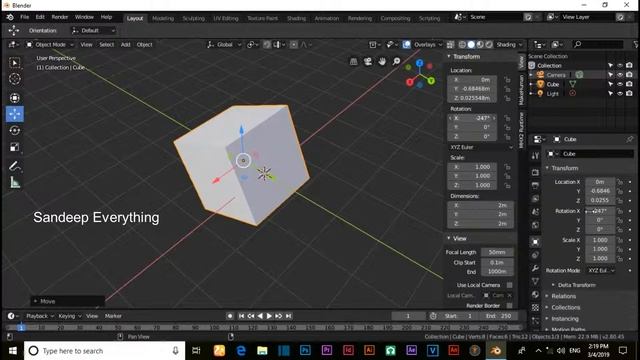Open the Shading options dropdown

pos(509,44)
